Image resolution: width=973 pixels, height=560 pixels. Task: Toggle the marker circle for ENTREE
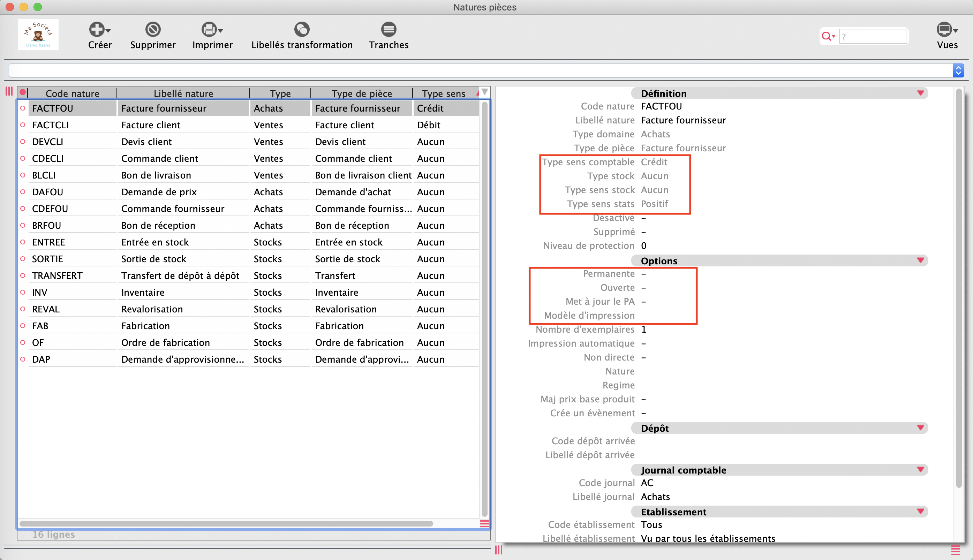point(23,242)
